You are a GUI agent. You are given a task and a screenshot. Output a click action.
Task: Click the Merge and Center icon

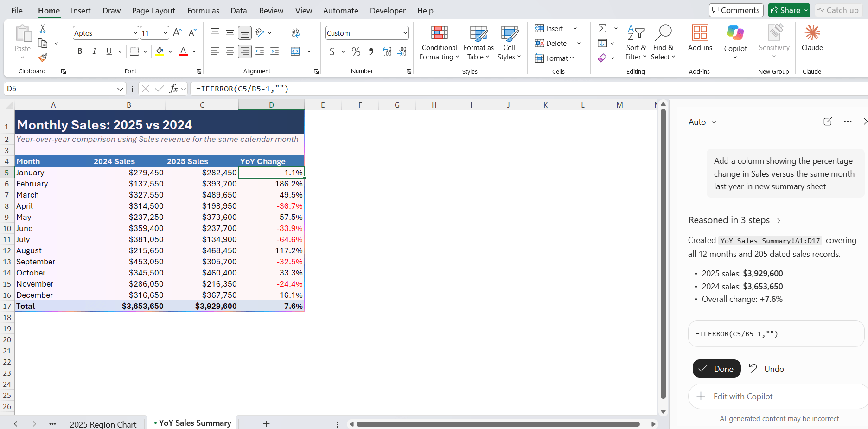(x=295, y=51)
